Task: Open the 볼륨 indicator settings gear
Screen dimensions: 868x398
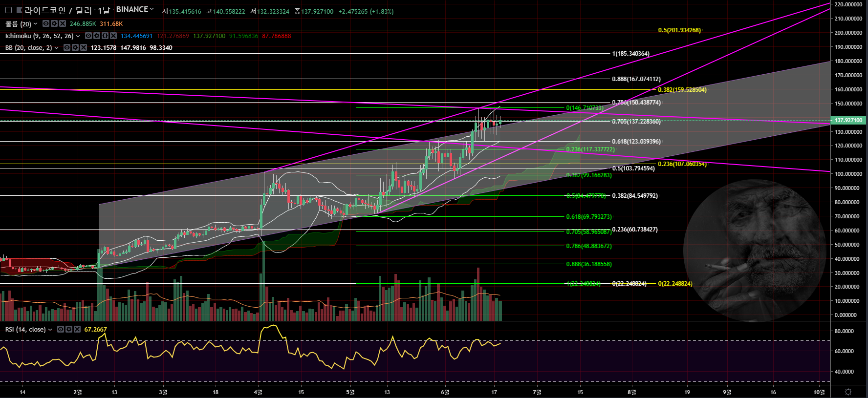Action: pos(54,23)
